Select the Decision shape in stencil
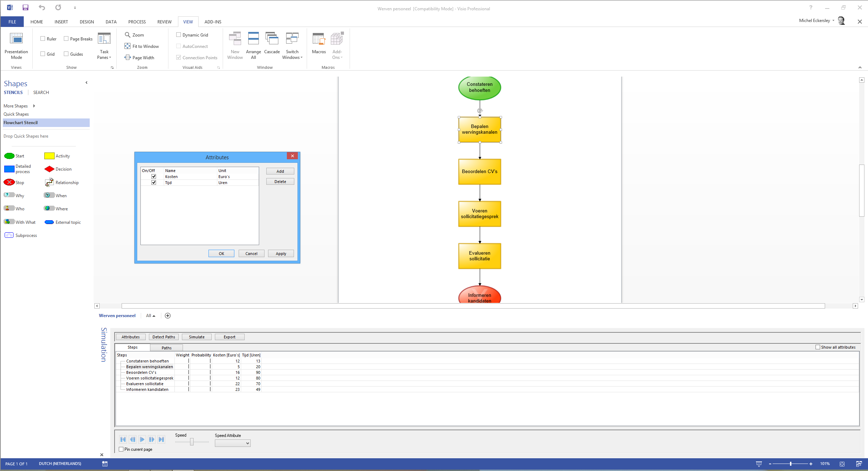The height and width of the screenshot is (471, 868). 49,169
